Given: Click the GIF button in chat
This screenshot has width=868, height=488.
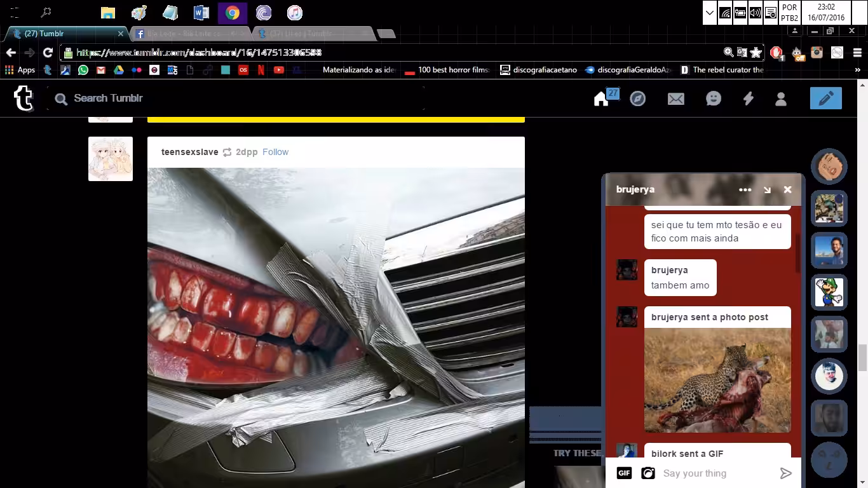Looking at the screenshot, I should click(x=624, y=473).
